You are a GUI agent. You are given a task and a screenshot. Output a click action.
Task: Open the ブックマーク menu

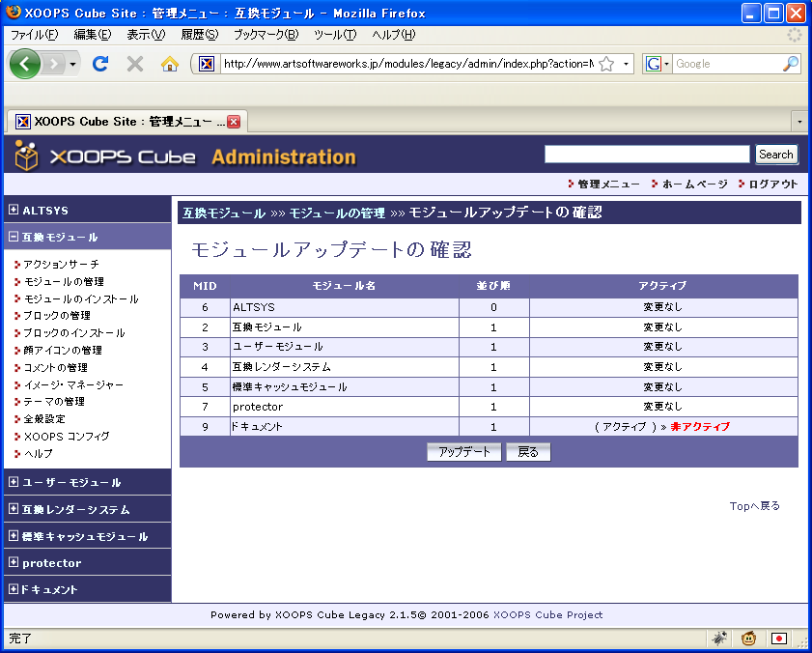(266, 35)
